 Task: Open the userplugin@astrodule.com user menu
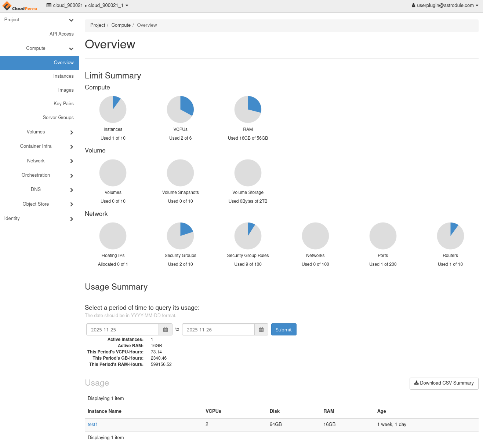point(445,5)
